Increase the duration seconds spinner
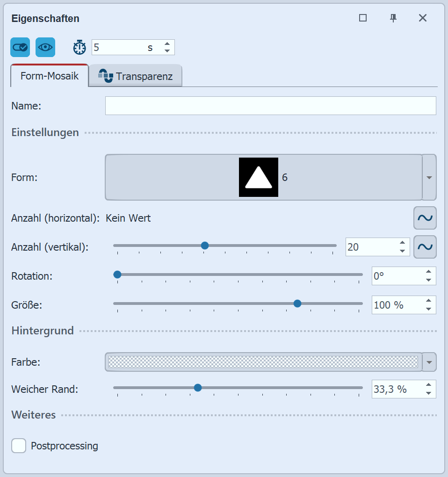This screenshot has height=477, width=448. [167, 44]
